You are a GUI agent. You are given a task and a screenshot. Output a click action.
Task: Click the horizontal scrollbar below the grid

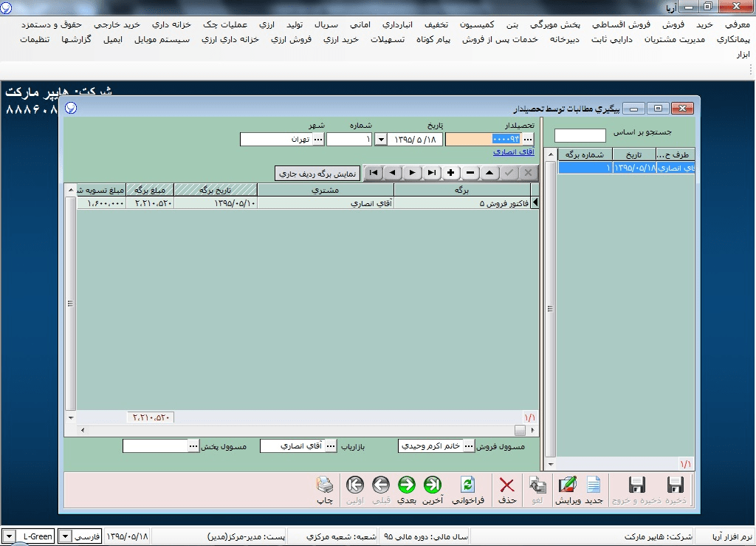pos(295,430)
